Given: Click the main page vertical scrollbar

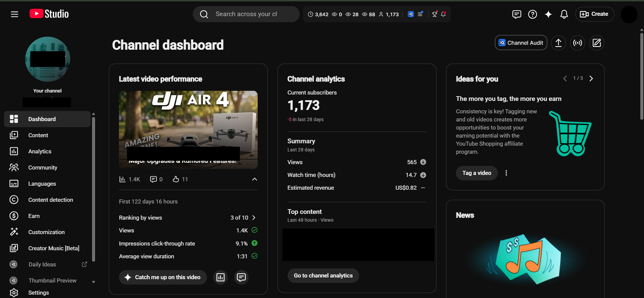Looking at the screenshot, I should tap(642, 76).
